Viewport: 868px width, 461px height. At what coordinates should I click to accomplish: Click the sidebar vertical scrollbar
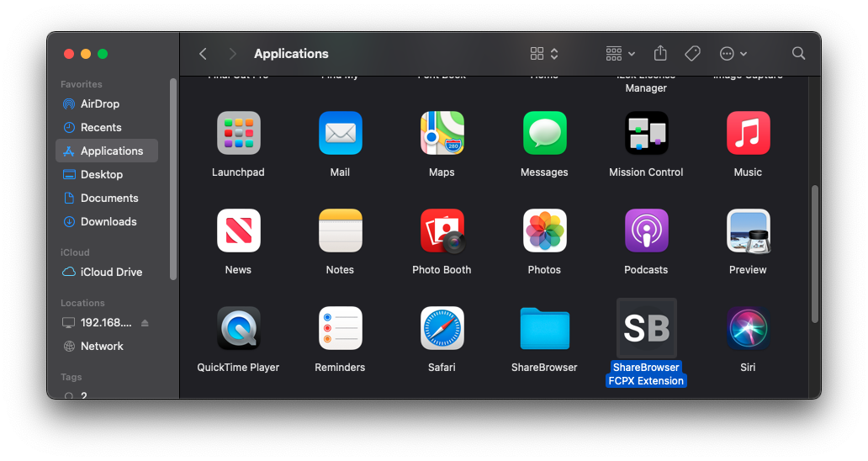coord(173,178)
